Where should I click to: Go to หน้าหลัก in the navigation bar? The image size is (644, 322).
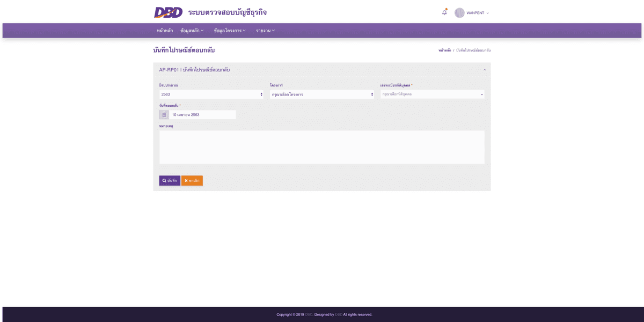click(x=165, y=31)
